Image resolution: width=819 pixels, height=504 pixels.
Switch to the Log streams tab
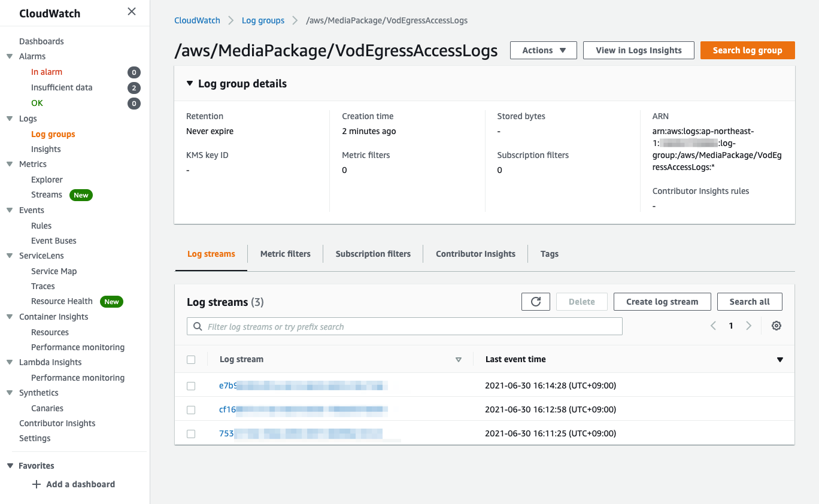point(211,254)
